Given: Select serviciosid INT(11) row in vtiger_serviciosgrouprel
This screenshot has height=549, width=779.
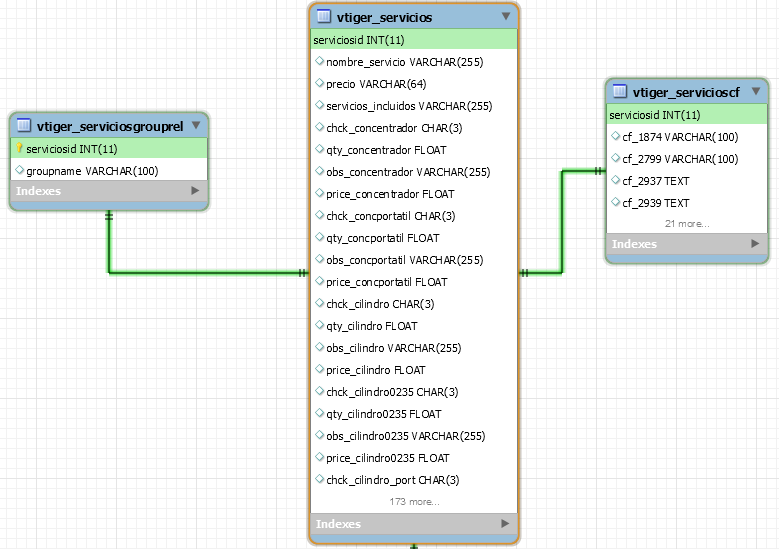Looking at the screenshot, I should click(109, 149).
